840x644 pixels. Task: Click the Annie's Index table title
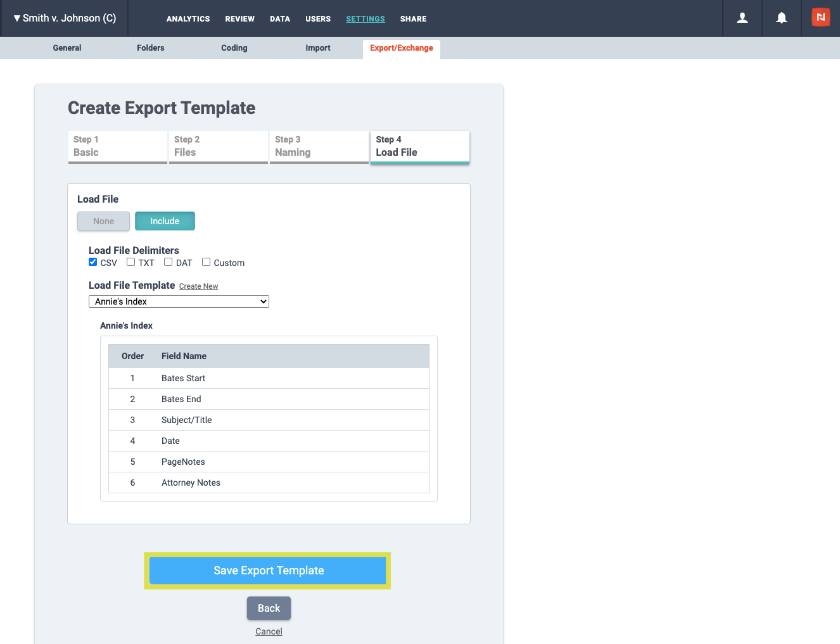126,325
